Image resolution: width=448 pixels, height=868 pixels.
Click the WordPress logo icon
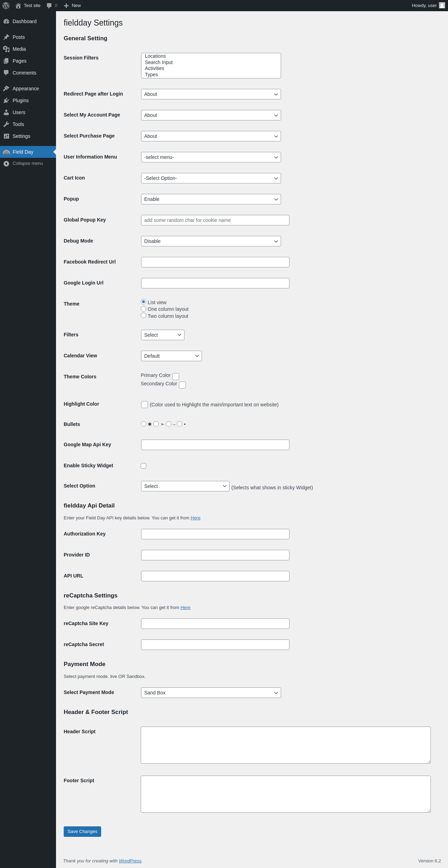pos(6,6)
